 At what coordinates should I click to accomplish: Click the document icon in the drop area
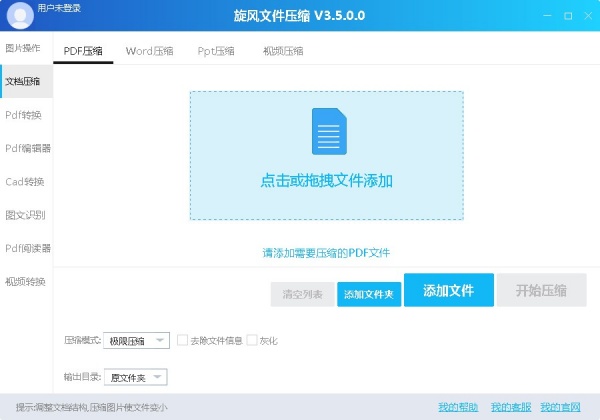tap(327, 131)
